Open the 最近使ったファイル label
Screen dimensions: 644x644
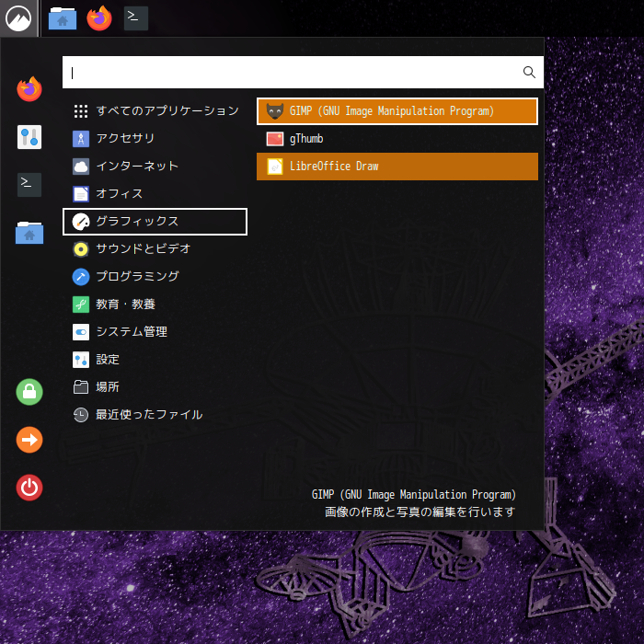[x=149, y=415]
